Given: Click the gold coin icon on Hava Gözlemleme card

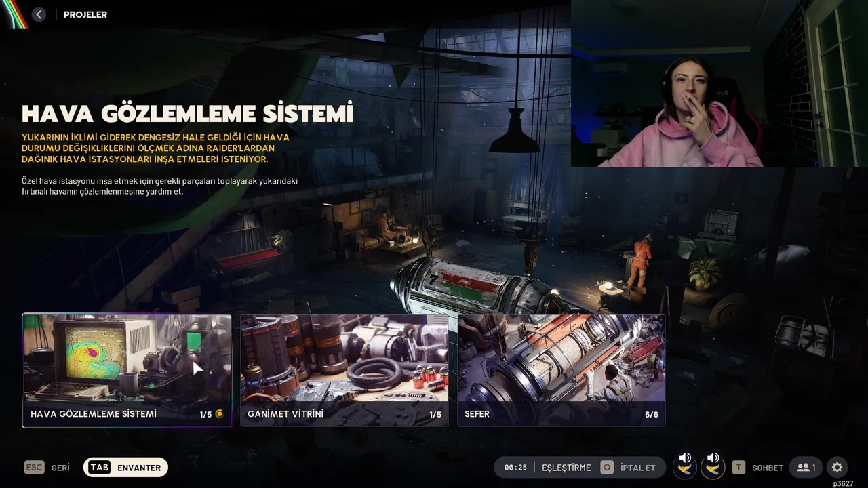Looking at the screenshot, I should point(219,414).
